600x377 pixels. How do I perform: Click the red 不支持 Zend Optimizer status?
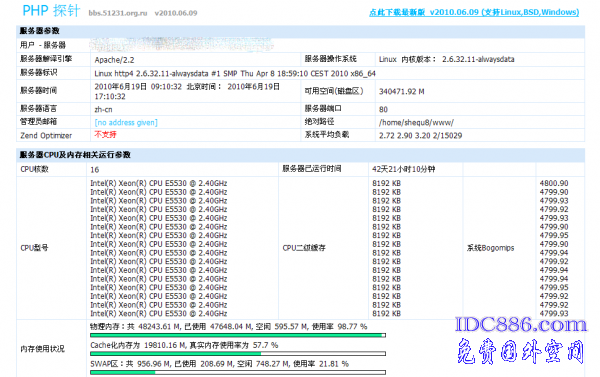coord(105,134)
